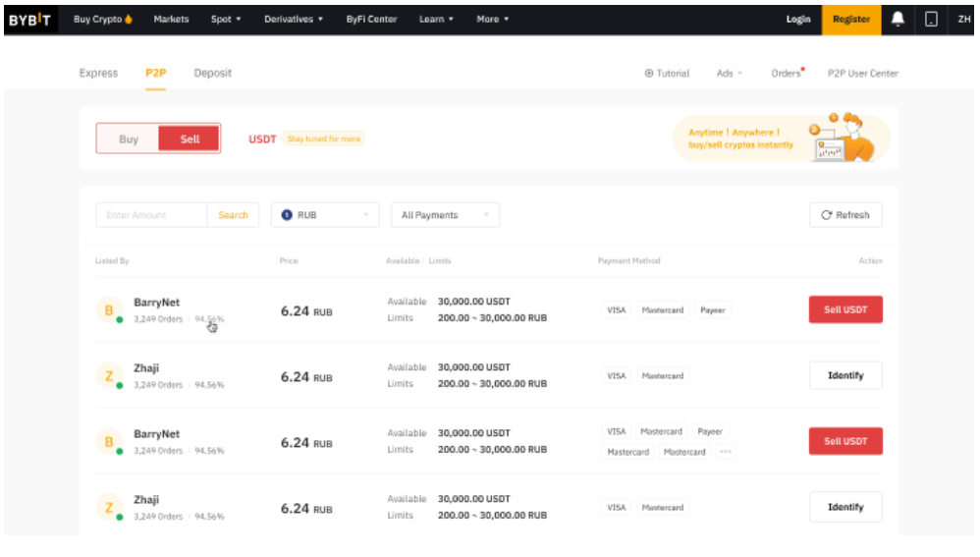The image size is (980, 557).
Task: Toggle to Buy mode
Action: (x=129, y=139)
